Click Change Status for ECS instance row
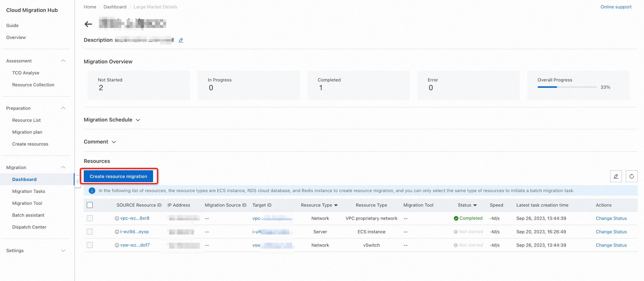This screenshot has width=644, height=281. [x=611, y=232]
